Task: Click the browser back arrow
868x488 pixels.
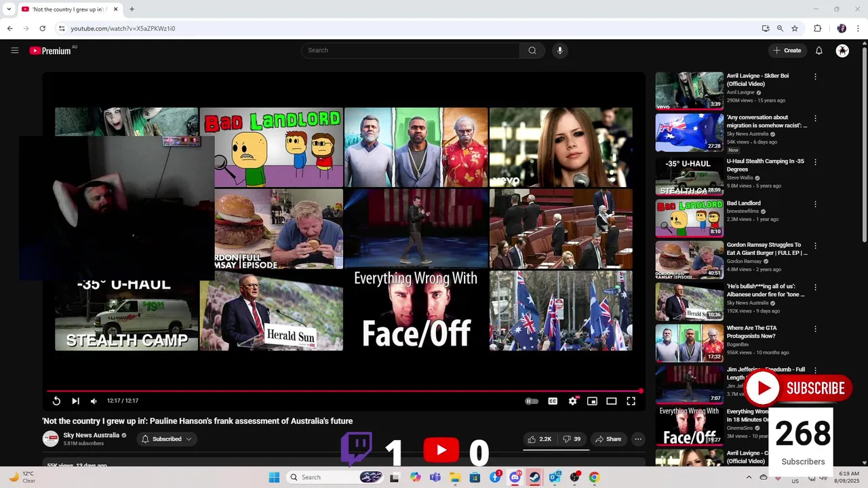Action: (x=10, y=28)
